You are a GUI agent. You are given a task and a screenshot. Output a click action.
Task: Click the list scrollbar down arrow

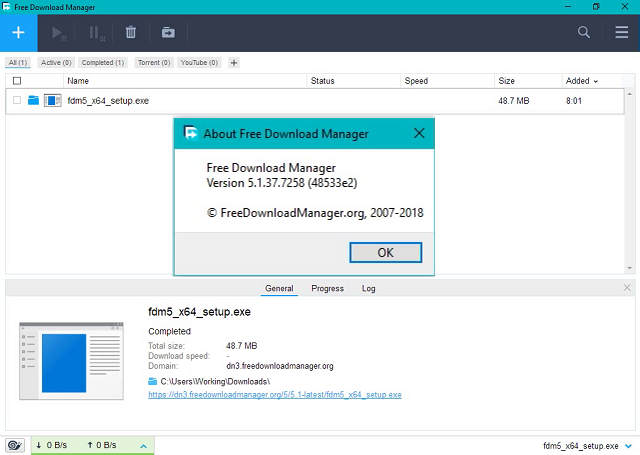pyautogui.click(x=629, y=268)
